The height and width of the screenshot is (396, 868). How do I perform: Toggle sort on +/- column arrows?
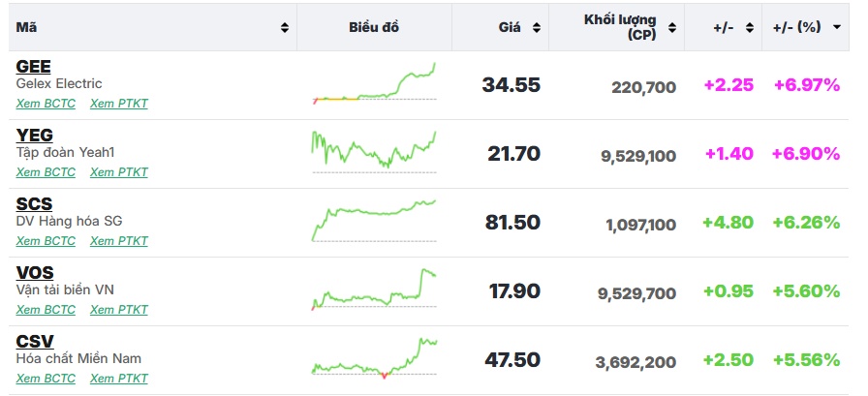point(749,27)
